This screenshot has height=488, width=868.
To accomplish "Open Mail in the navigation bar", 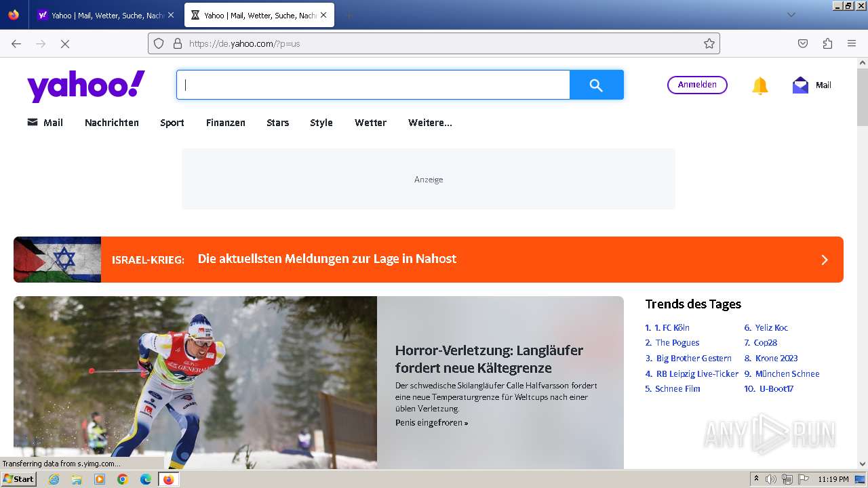I will click(45, 123).
